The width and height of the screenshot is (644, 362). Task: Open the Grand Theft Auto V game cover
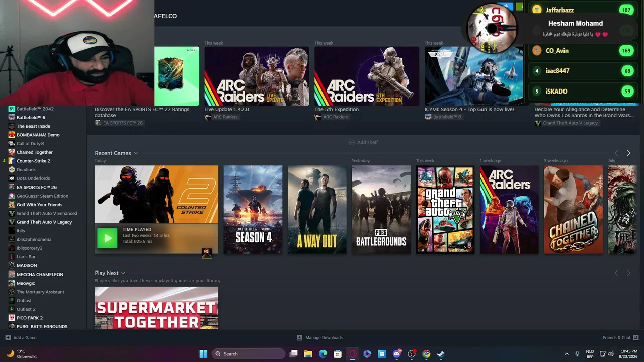click(x=445, y=210)
